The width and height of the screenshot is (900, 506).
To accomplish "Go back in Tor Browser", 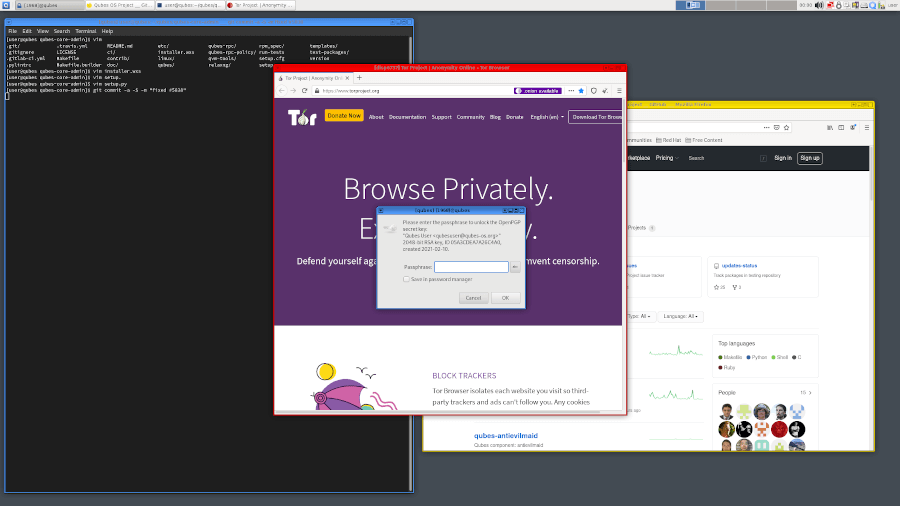I will [281, 91].
